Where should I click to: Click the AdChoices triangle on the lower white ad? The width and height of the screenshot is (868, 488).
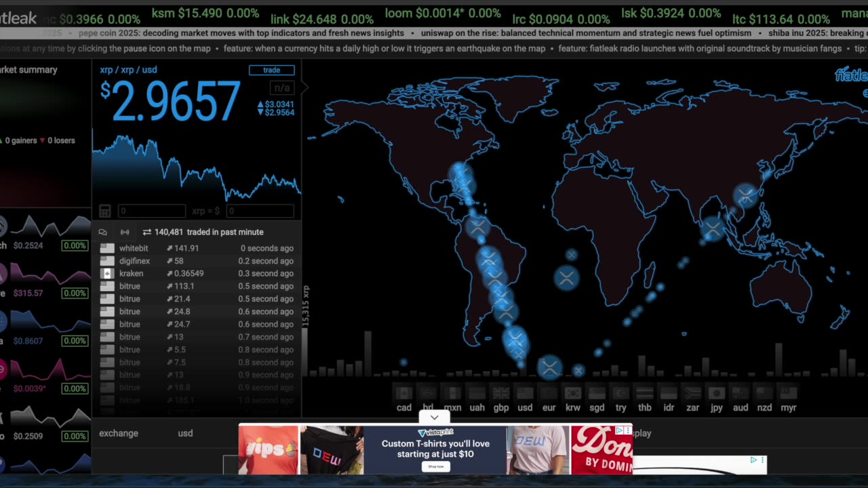(x=753, y=460)
